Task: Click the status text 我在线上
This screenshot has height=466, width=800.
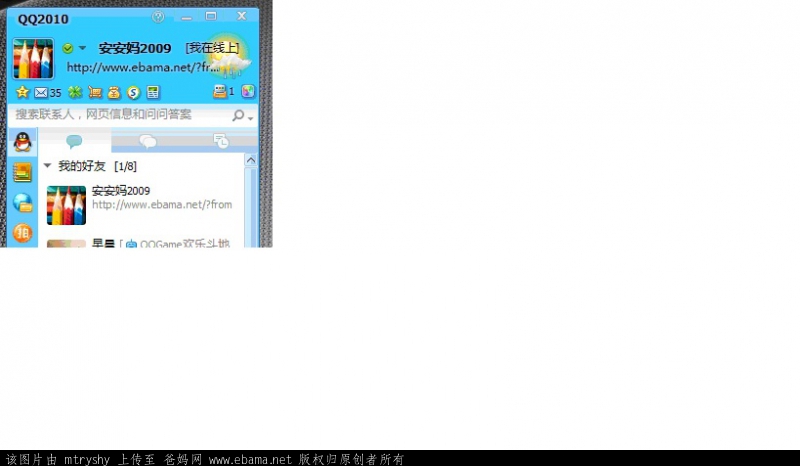Action: [x=212, y=48]
